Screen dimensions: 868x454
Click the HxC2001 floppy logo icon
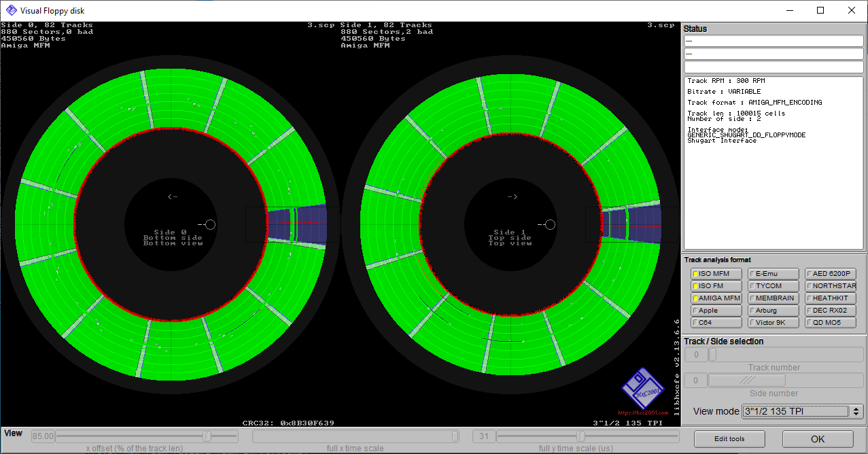click(x=643, y=389)
